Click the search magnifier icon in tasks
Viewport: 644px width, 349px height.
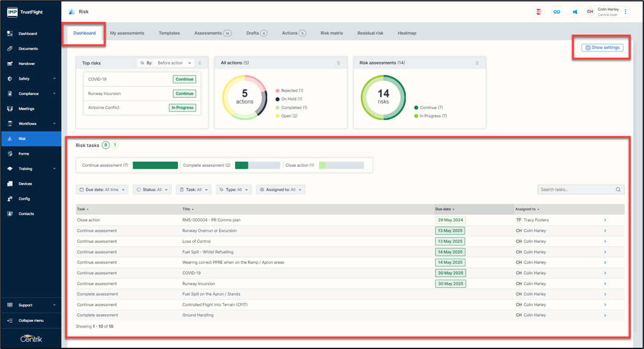(618, 190)
